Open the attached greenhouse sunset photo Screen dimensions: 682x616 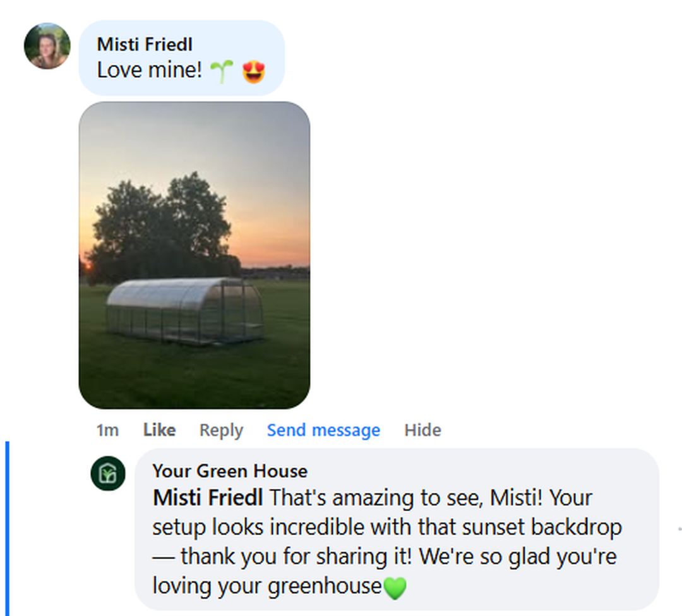point(194,255)
